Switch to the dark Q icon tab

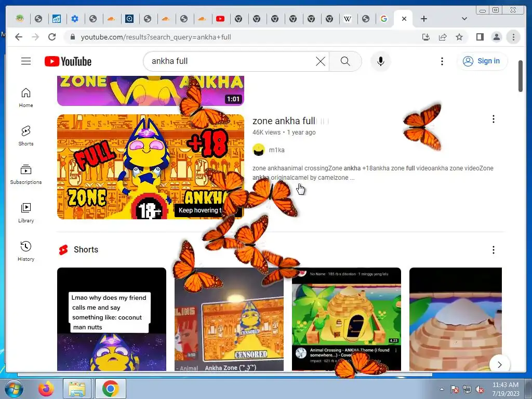(x=129, y=19)
